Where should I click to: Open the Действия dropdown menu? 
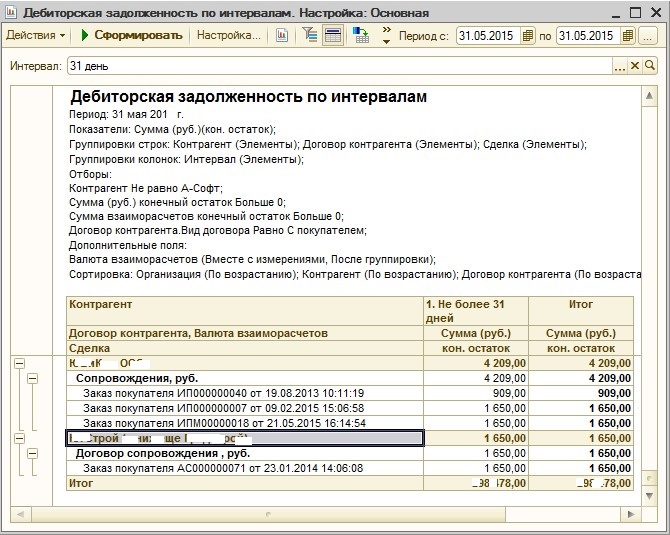pyautogui.click(x=35, y=35)
